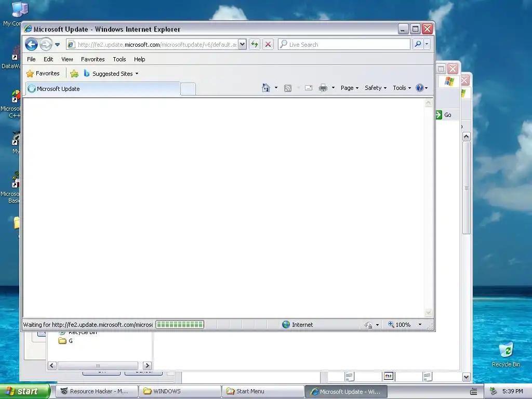Expand the Print options dropdown arrow
The height and width of the screenshot is (399, 532).
pyautogui.click(x=333, y=88)
